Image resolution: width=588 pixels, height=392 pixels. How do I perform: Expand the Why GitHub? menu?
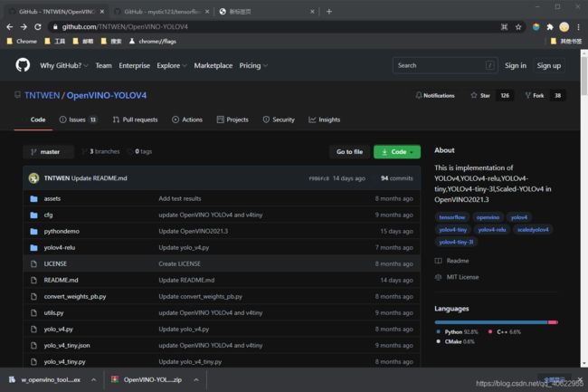tap(63, 65)
